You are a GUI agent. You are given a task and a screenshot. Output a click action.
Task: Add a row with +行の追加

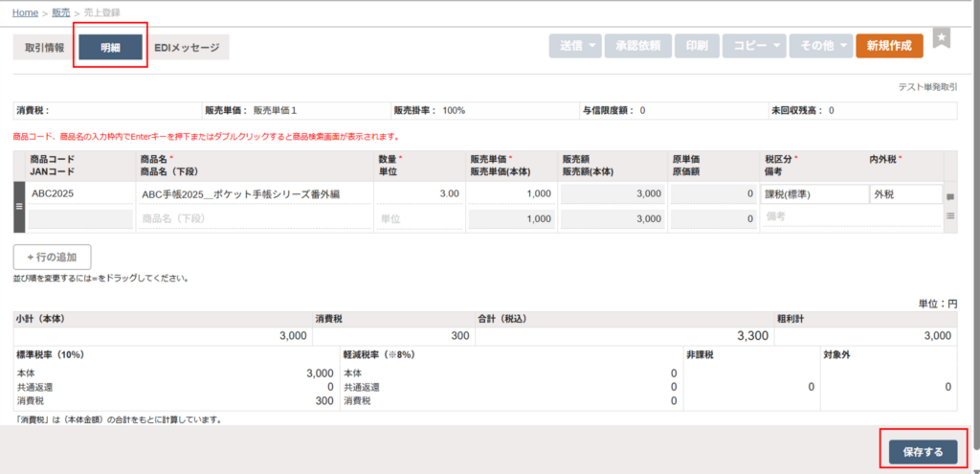52,257
